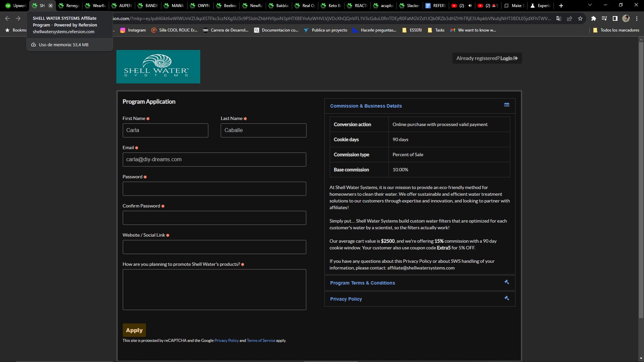Screen dimensions: 644x362
Task: Go back to the previous page
Action: coord(7,18)
